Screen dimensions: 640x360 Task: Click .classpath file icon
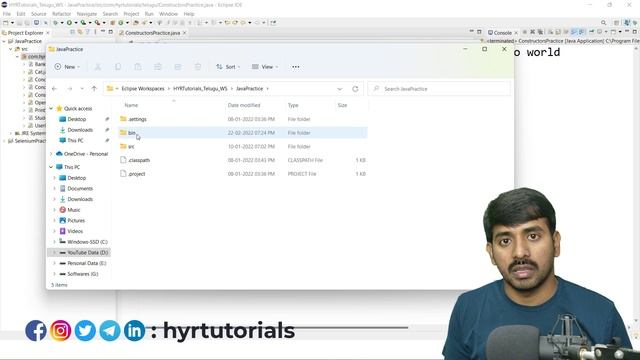tap(123, 160)
